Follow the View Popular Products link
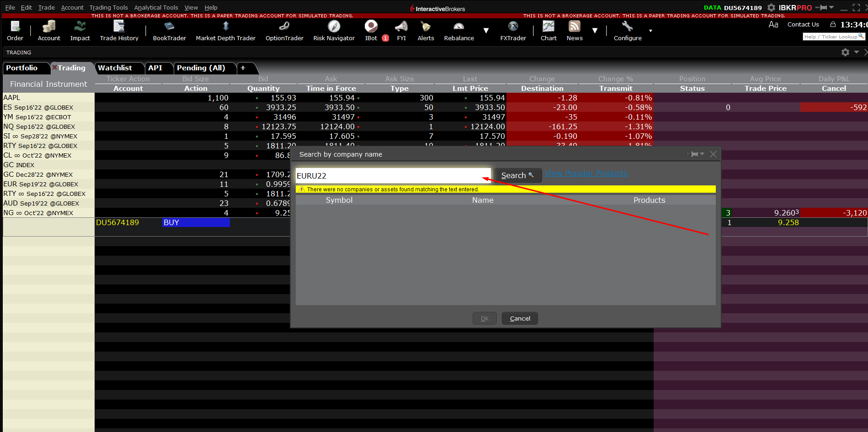868x432 pixels. pos(586,174)
